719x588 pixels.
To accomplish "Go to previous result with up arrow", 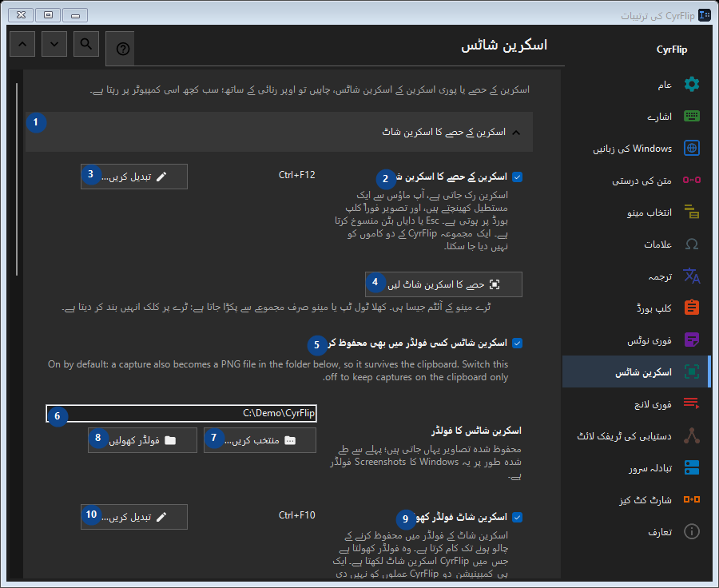I will [x=22, y=44].
